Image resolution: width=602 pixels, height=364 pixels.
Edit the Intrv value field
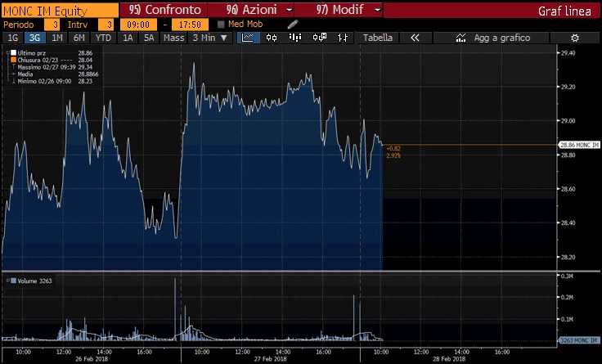(106, 25)
